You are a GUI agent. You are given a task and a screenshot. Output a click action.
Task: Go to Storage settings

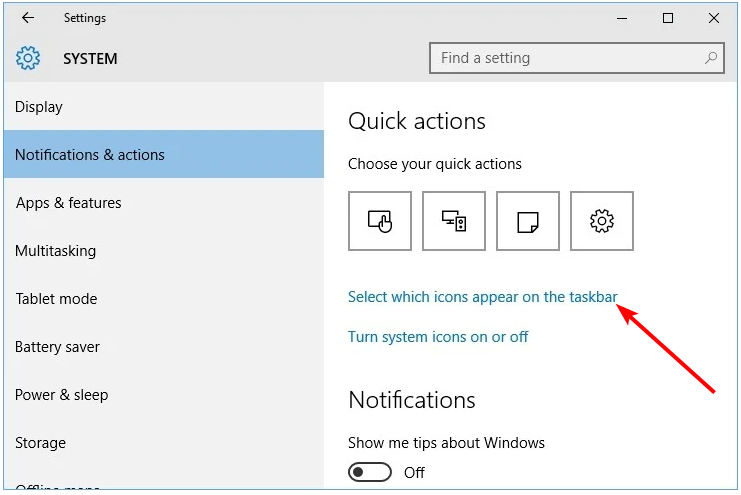point(41,443)
